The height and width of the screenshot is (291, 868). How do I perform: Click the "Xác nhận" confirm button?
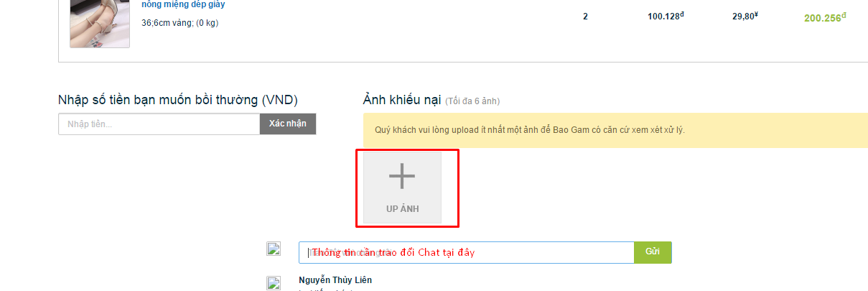point(288,124)
